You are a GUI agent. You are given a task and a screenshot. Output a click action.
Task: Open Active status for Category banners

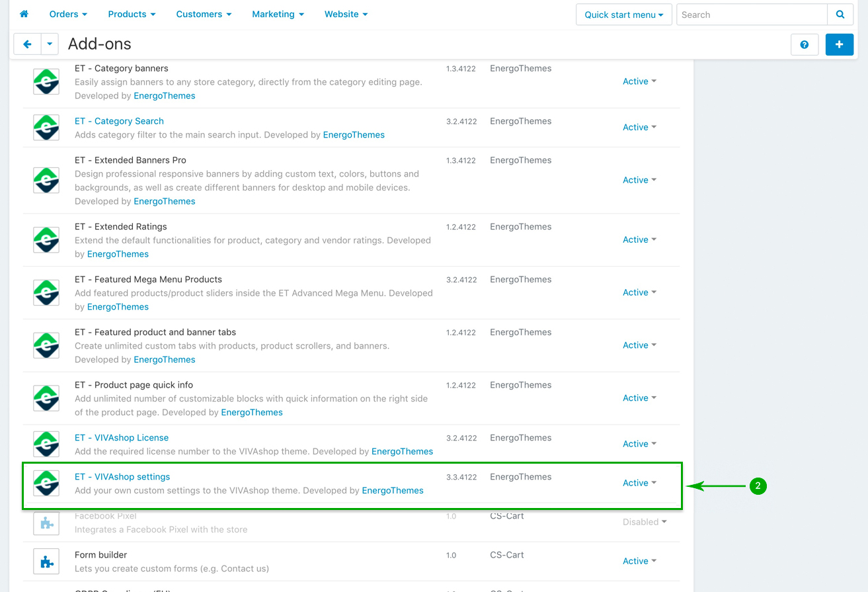tap(639, 81)
